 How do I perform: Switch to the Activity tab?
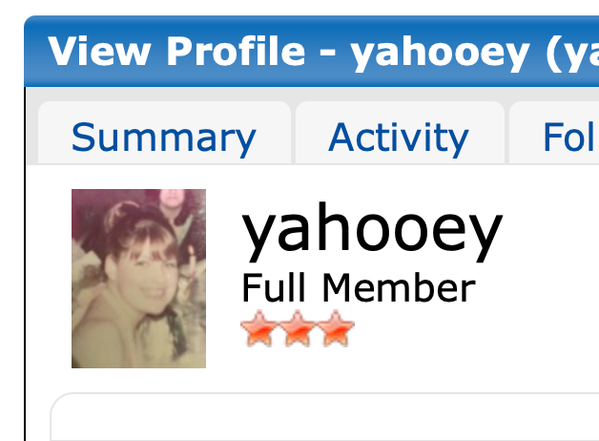[398, 138]
